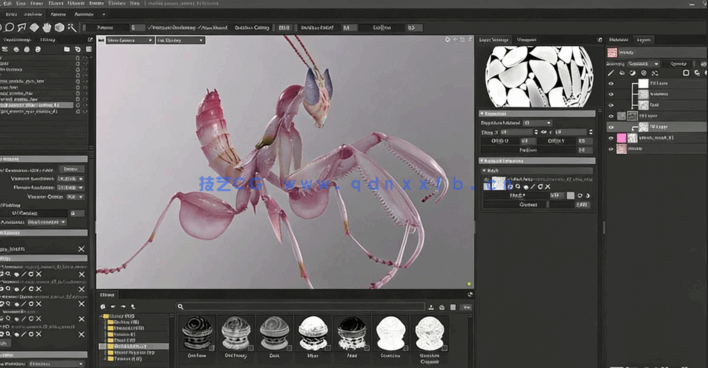Click the magnifier icon in Layer Settings texture row
This screenshot has width=708, height=368.
pos(518,186)
